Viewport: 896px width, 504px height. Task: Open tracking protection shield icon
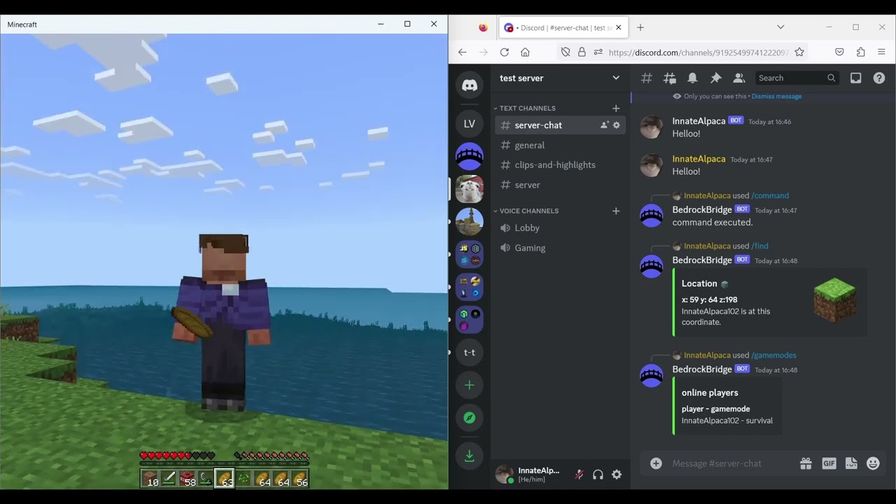(x=565, y=52)
